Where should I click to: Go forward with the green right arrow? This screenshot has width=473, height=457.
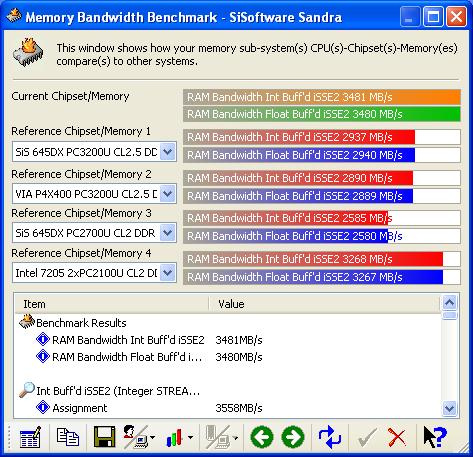[293, 437]
